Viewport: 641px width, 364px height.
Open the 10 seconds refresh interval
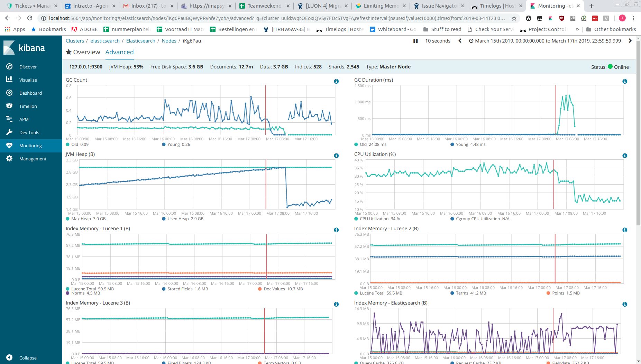click(x=438, y=41)
